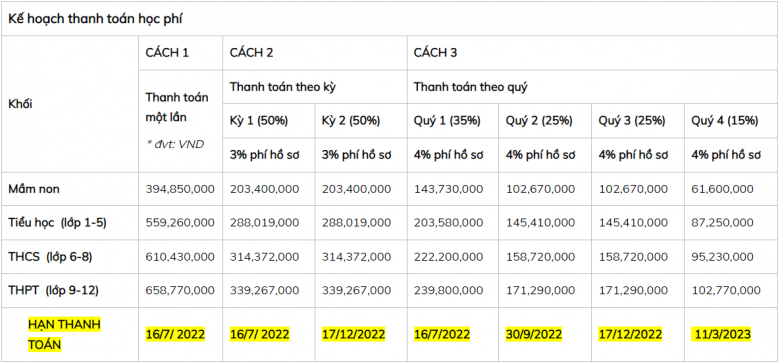Viewport: 780px width, 364px height.
Task: Click the 'CÁCH 1' column header
Action: click(x=167, y=53)
